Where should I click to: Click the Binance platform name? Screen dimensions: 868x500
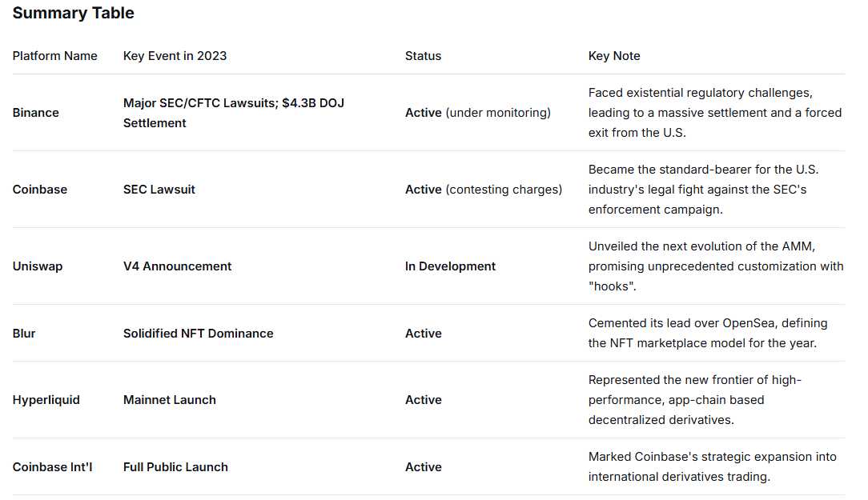point(35,112)
